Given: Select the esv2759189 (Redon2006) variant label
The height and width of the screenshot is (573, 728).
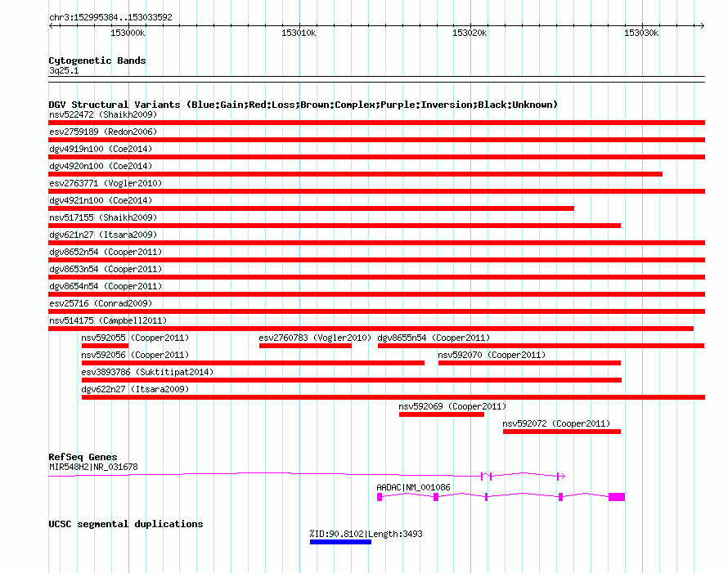Looking at the screenshot, I should 103,132.
